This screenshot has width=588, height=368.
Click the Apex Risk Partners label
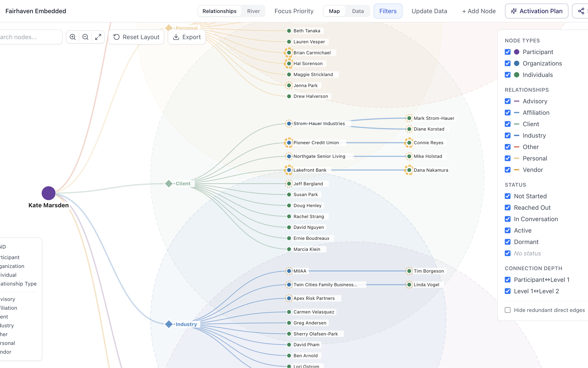tap(314, 298)
